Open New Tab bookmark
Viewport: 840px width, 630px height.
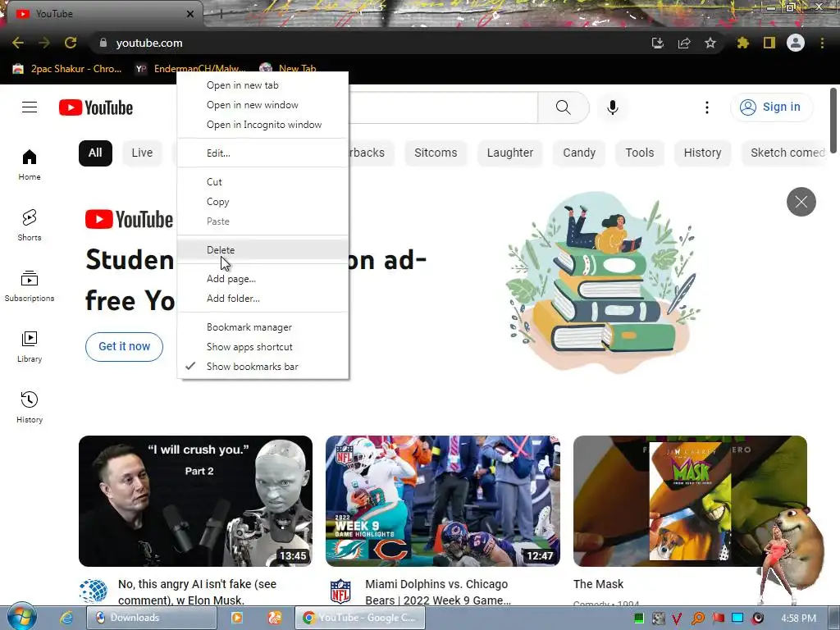pos(288,69)
